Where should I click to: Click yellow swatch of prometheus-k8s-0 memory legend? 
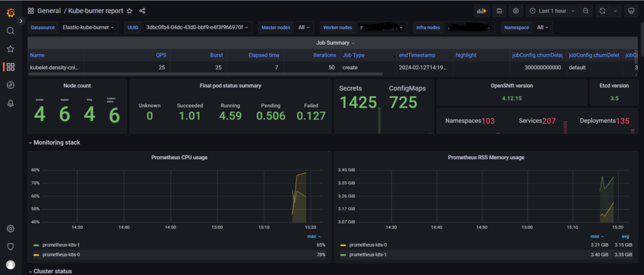343,245
